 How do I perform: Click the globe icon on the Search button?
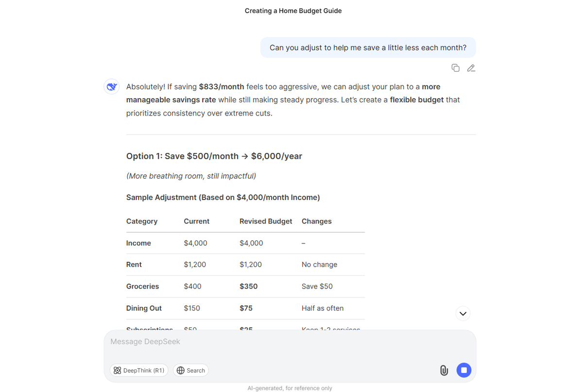[x=180, y=370]
